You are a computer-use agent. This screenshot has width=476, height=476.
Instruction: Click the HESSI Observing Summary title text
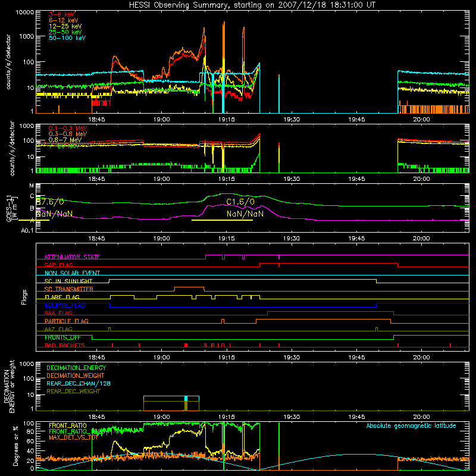click(x=252, y=5)
